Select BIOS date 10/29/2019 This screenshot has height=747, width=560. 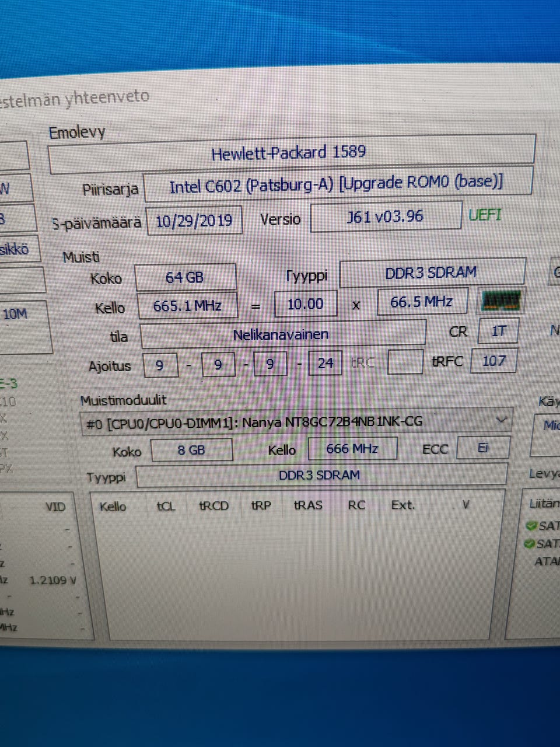(194, 221)
